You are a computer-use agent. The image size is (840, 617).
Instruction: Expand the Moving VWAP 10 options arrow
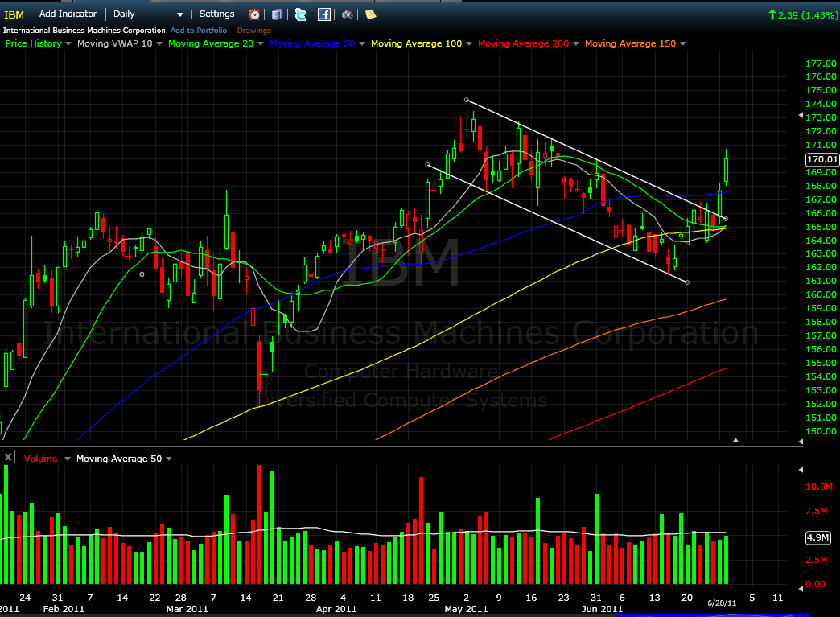[159, 44]
